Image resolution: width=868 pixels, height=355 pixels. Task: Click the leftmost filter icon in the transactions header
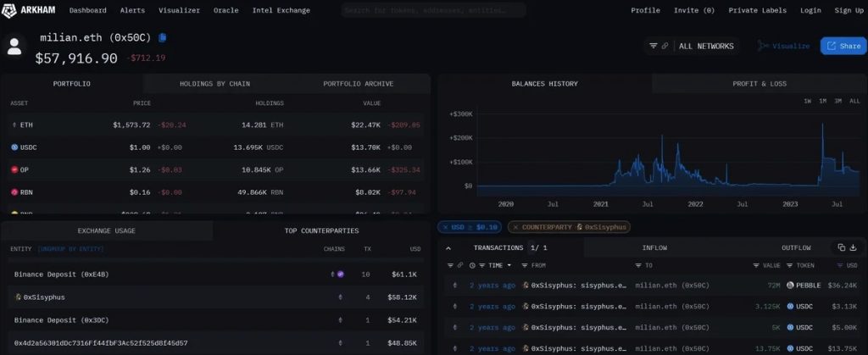(x=451, y=265)
